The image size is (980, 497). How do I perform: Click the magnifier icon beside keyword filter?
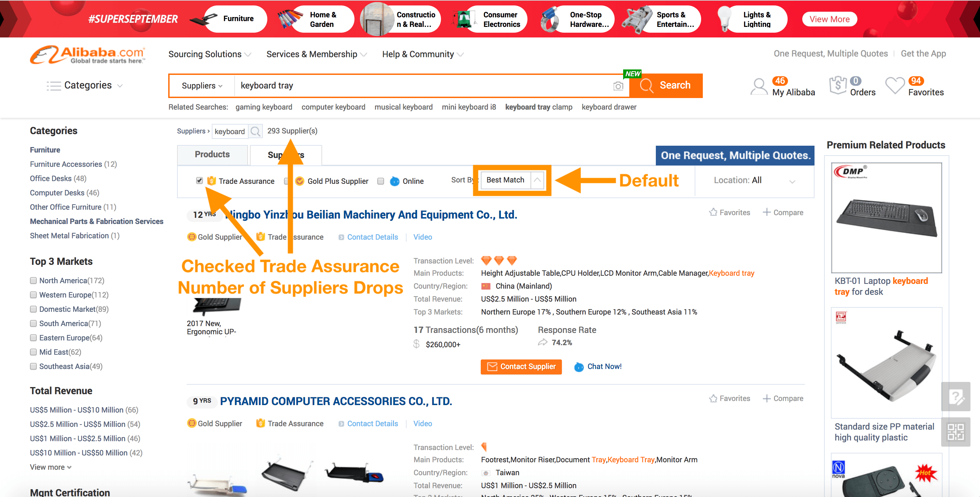coord(256,132)
